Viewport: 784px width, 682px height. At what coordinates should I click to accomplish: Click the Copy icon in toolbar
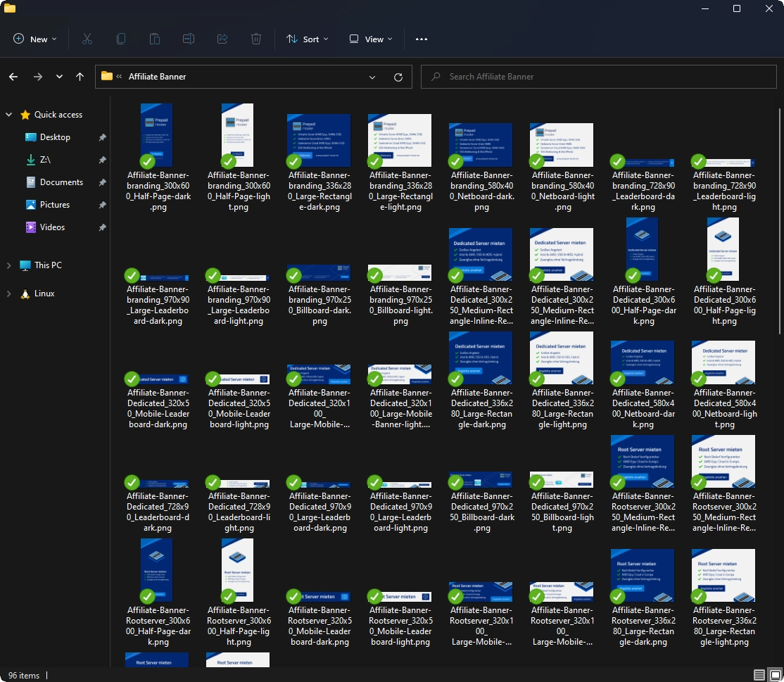click(x=121, y=39)
